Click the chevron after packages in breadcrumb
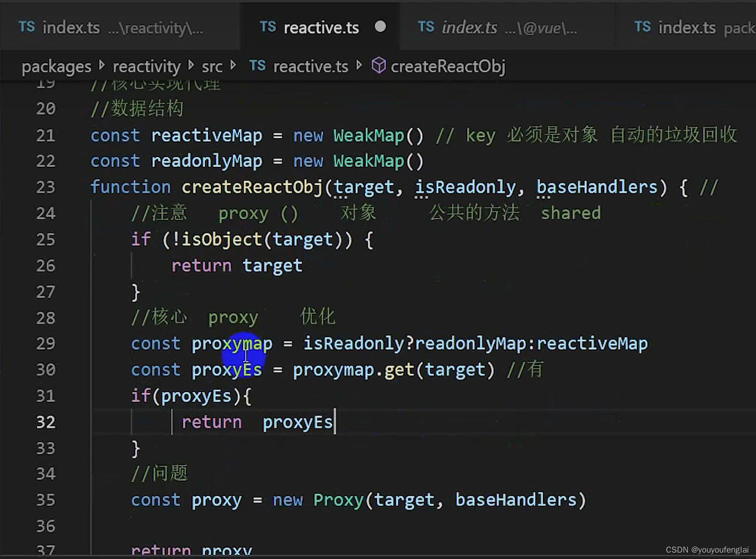 (x=102, y=65)
